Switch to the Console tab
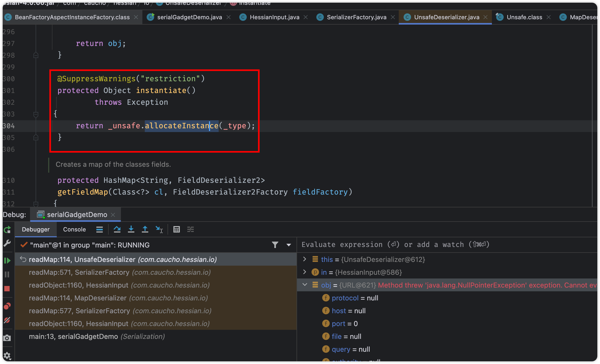Screen dimensions: 600x364 coord(74,230)
